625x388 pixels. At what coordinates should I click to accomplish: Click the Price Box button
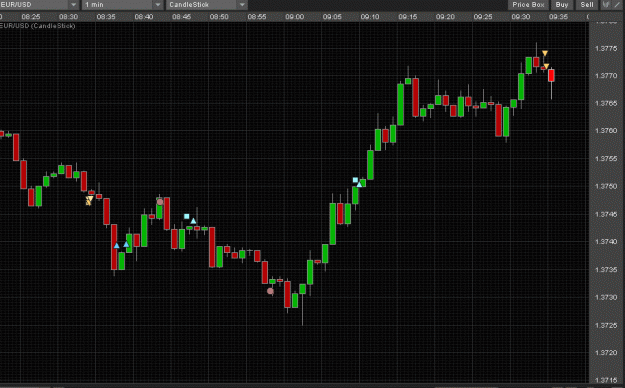528,5
